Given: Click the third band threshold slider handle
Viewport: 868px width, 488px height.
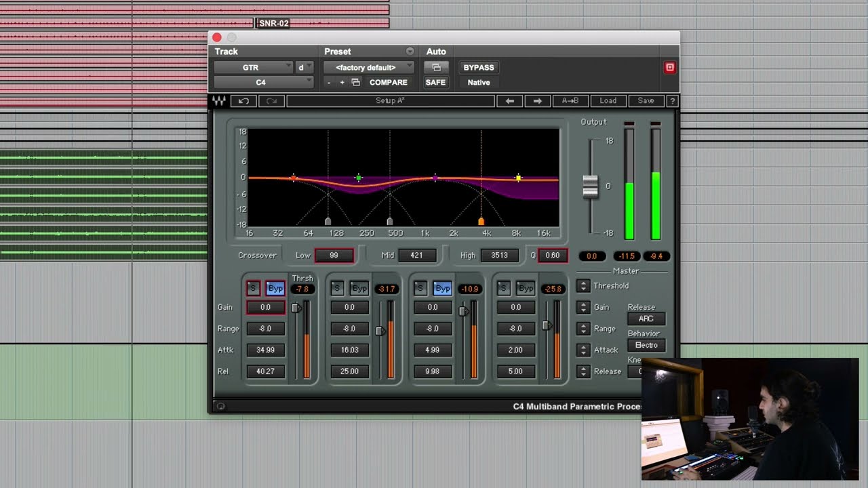Looking at the screenshot, I should (x=462, y=311).
